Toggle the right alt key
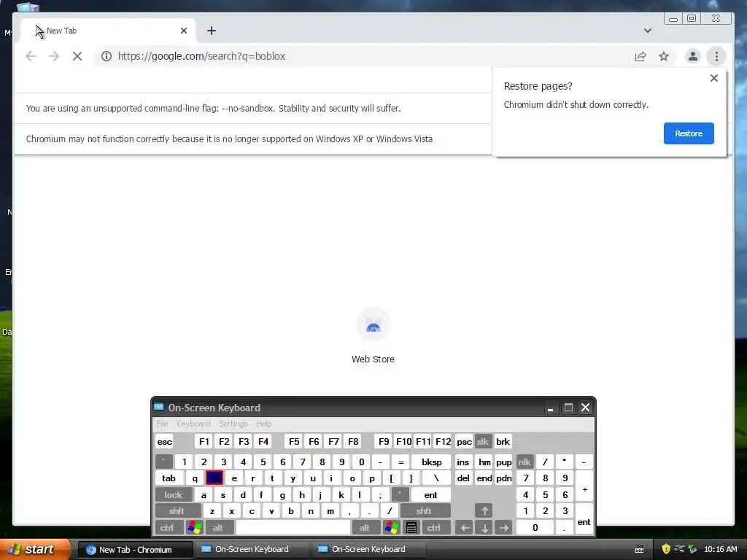 pyautogui.click(x=365, y=528)
